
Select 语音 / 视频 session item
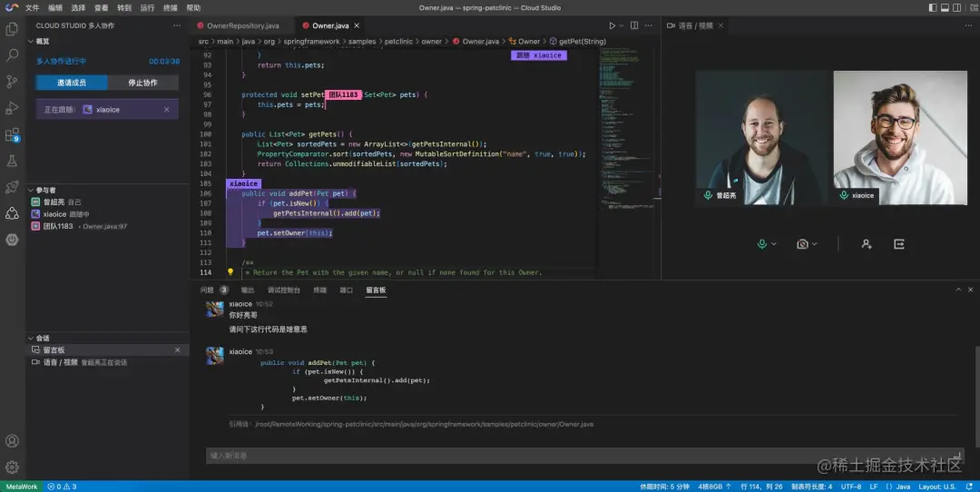[107, 362]
